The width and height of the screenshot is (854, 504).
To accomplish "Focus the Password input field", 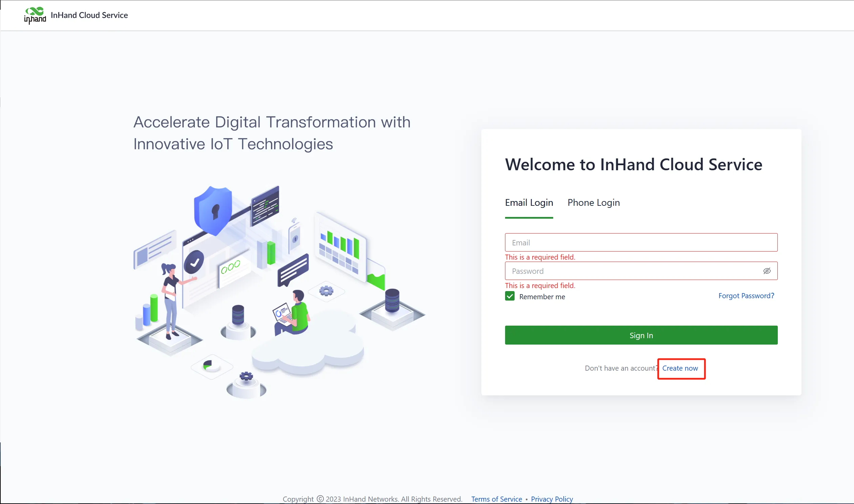I will pos(641,271).
